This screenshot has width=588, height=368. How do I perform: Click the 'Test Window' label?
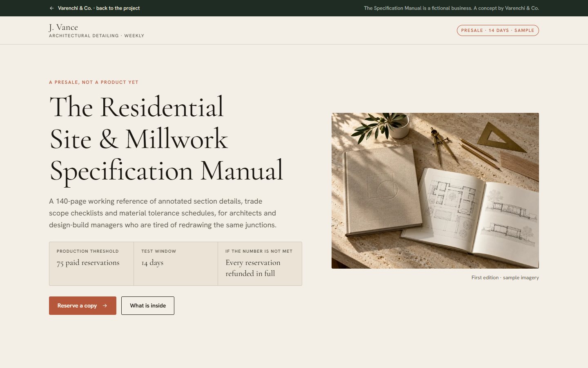(158, 251)
